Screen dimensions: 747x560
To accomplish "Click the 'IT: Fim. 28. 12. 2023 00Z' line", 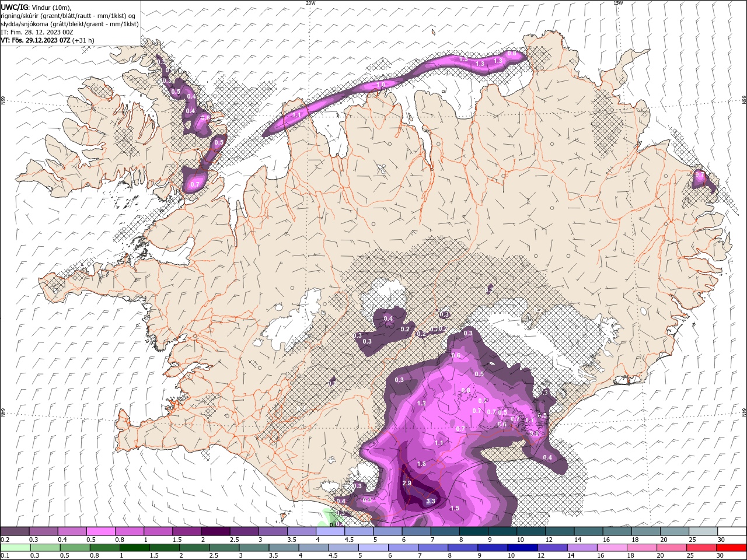I will (37, 32).
